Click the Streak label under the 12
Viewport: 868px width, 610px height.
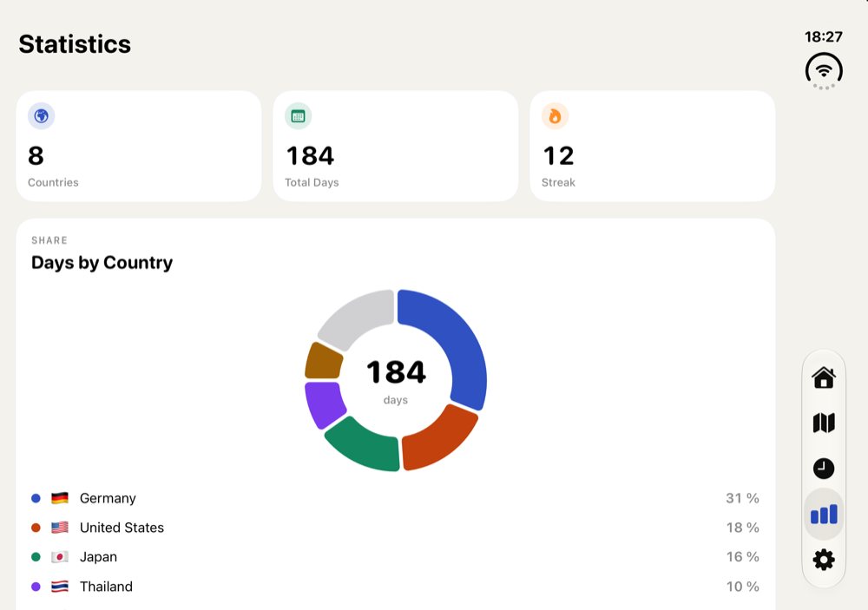coord(558,182)
